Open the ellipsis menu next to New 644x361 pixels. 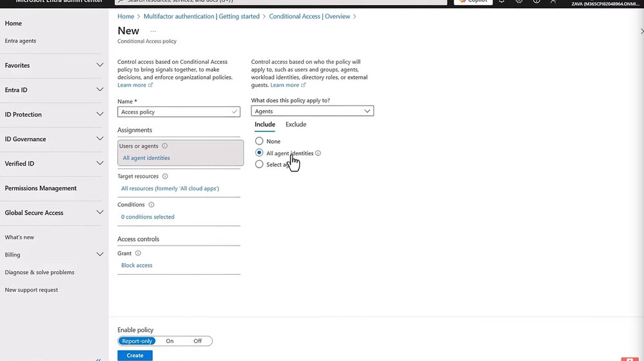[153, 31]
